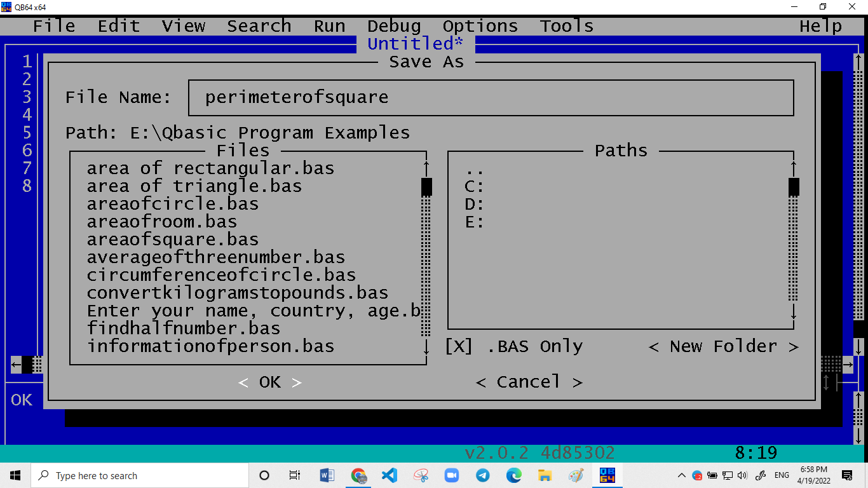Open the File menu
868x488 pixels.
pyautogui.click(x=54, y=26)
